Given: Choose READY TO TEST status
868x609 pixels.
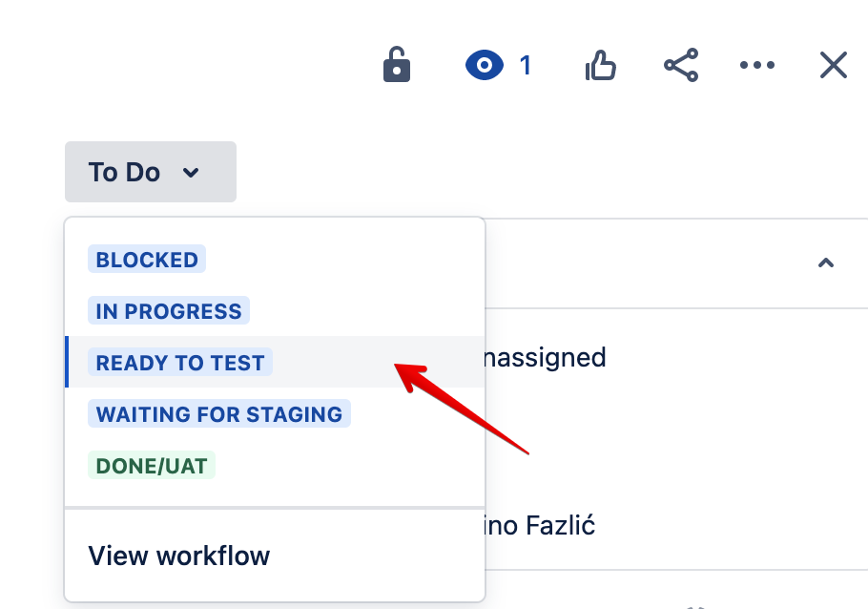Looking at the screenshot, I should [x=180, y=363].
